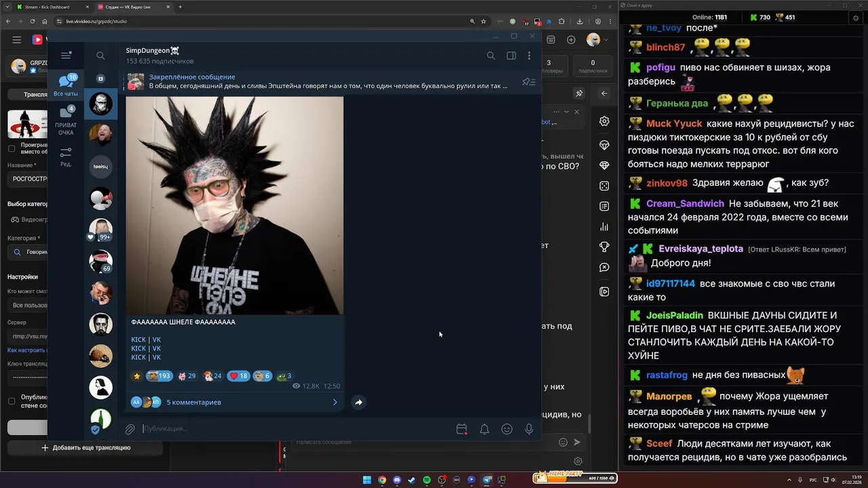Image resolution: width=868 pixels, height=488 pixels.
Task: Select the ПРИВАТ ОЧКА folder
Action: click(x=66, y=120)
